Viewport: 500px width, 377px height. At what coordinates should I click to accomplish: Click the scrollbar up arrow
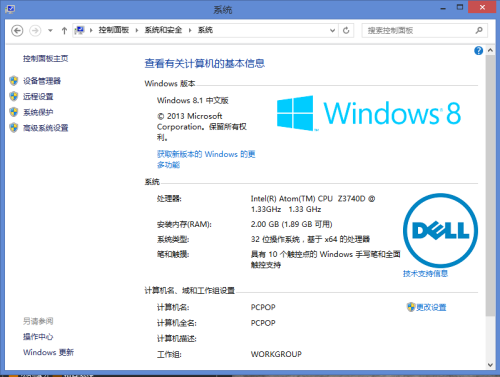(x=490, y=50)
